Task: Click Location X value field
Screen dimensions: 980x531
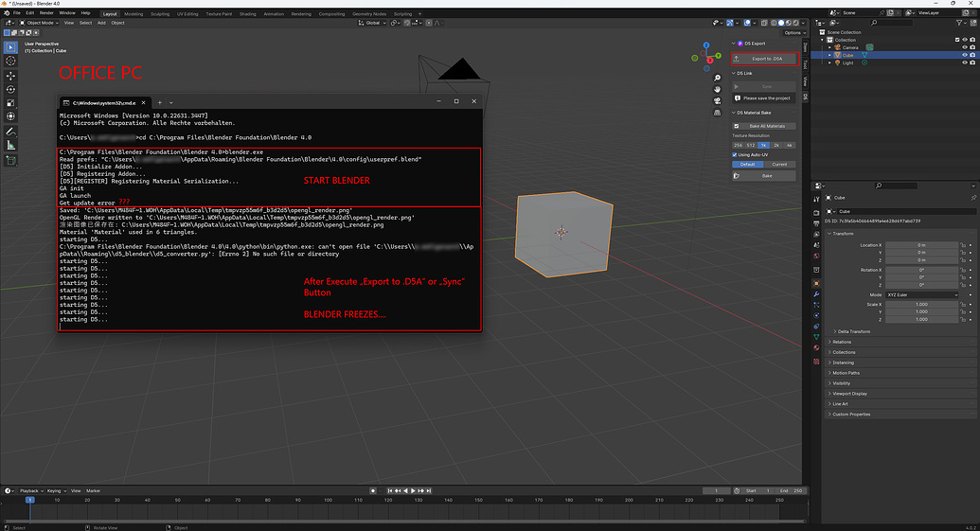Action: (922, 245)
